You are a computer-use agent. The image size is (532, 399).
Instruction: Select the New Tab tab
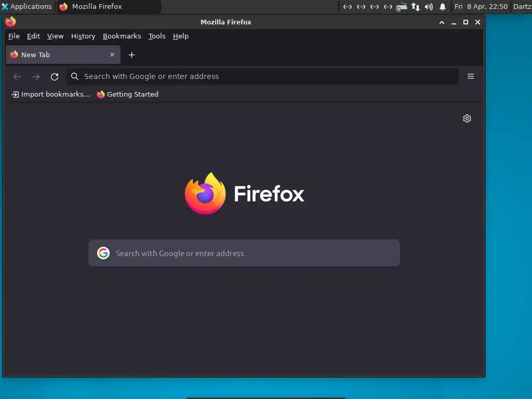click(x=63, y=55)
